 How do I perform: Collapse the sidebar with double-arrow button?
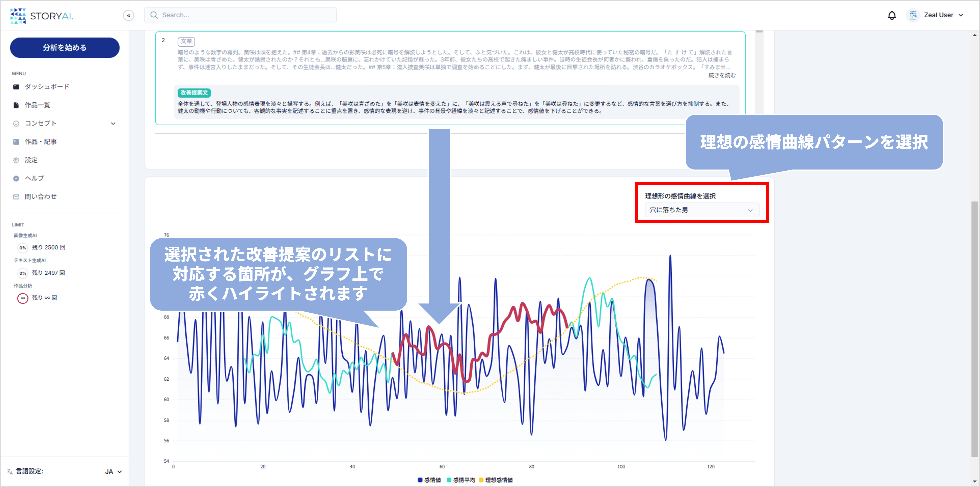tap(129, 16)
